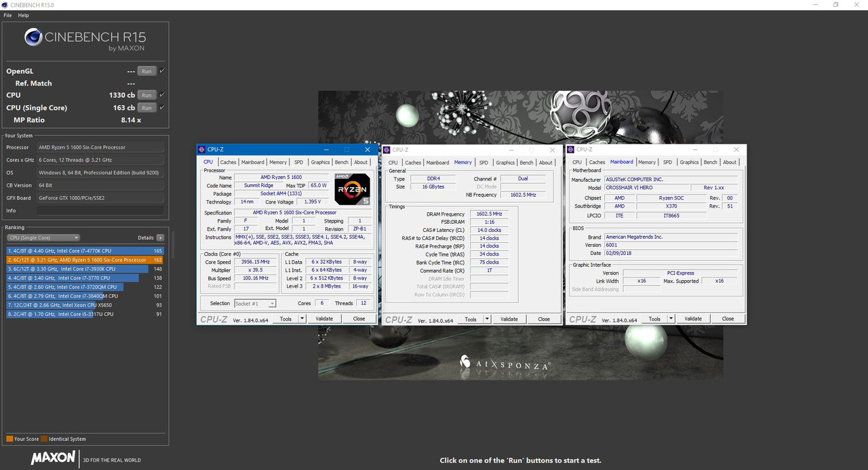Screen dimensions: 868x470
Task: Run the CPU (Single Core) benchmark
Action: coord(146,108)
